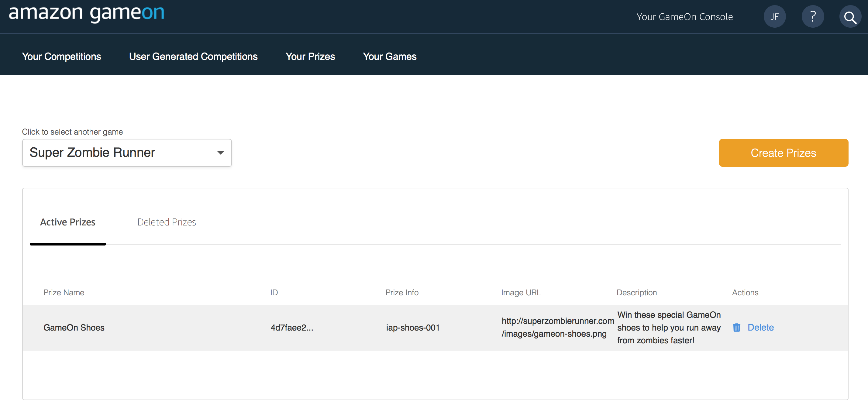Image resolution: width=868 pixels, height=412 pixels.
Task: Select the Active Prizes tab
Action: pos(68,222)
